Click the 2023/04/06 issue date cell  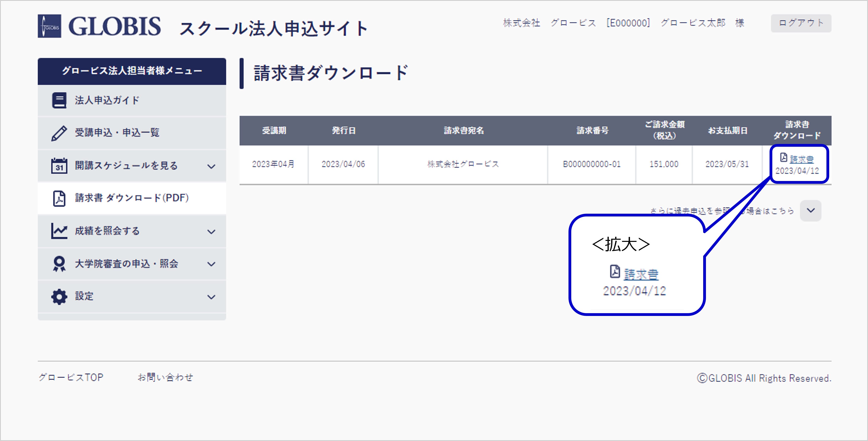(x=343, y=164)
